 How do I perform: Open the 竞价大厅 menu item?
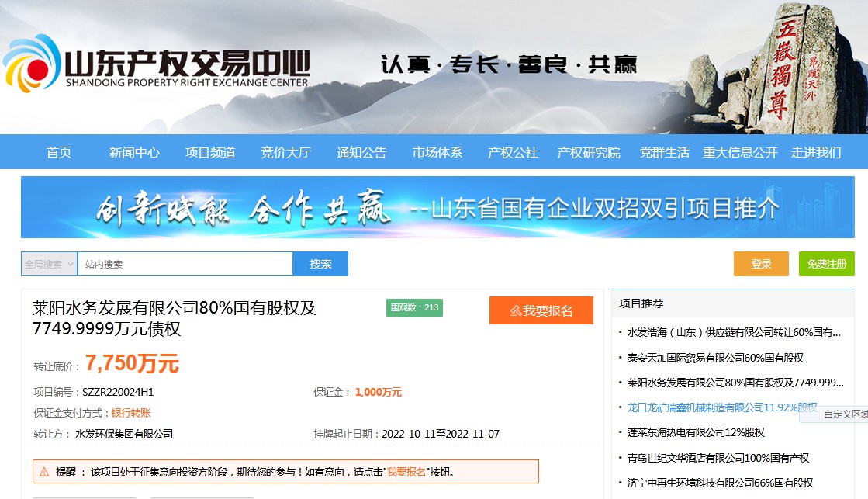285,152
